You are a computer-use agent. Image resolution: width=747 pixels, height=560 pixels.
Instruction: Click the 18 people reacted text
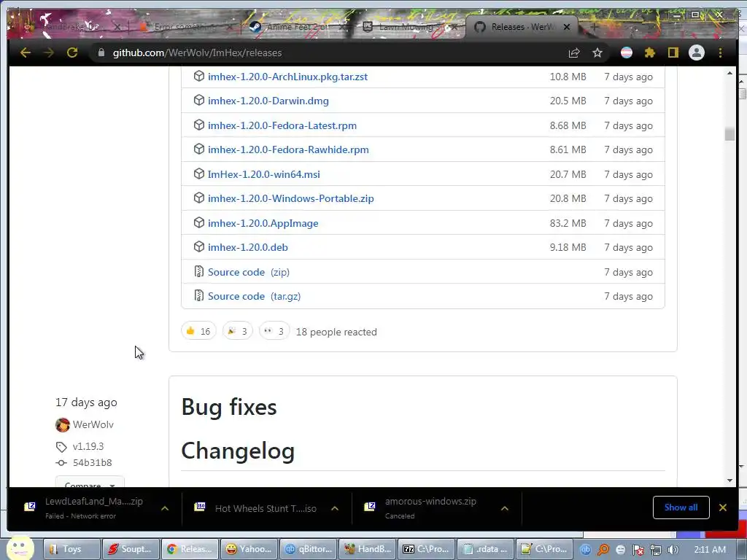[336, 332]
